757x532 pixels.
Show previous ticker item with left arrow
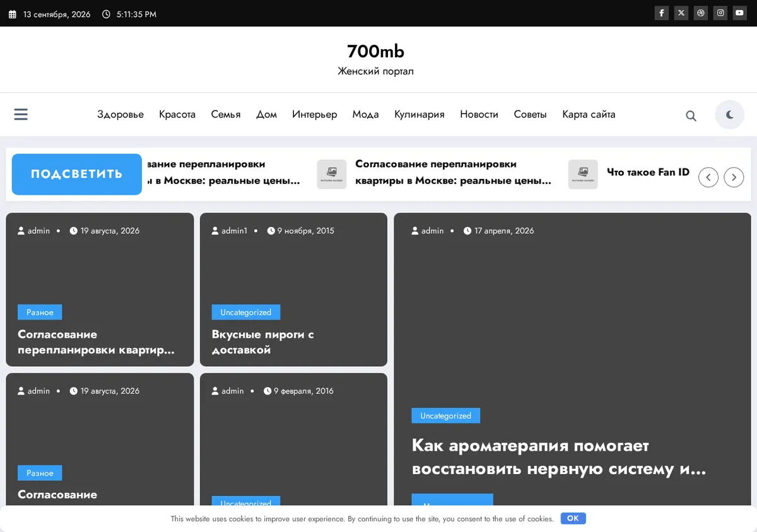708,177
